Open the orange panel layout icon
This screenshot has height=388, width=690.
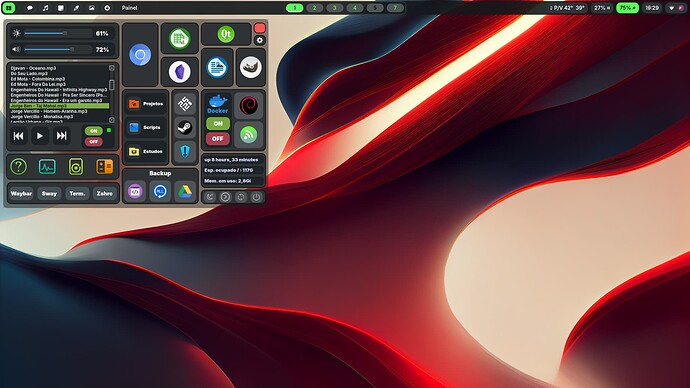(x=105, y=167)
